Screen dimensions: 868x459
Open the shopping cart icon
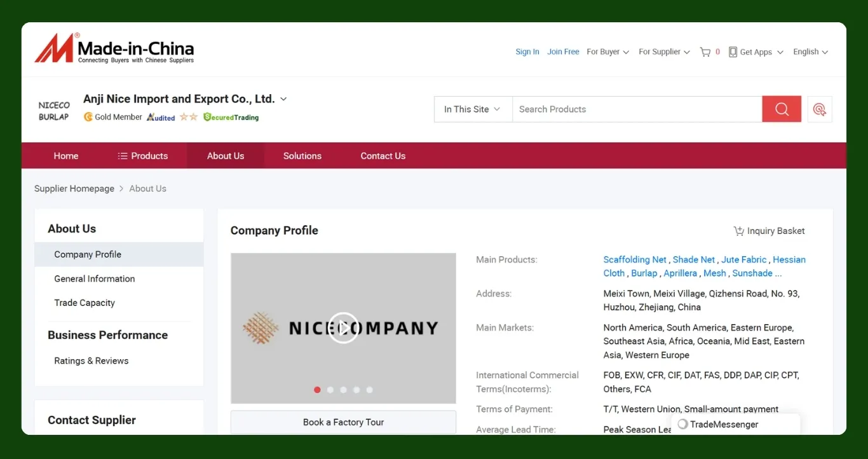click(x=705, y=52)
